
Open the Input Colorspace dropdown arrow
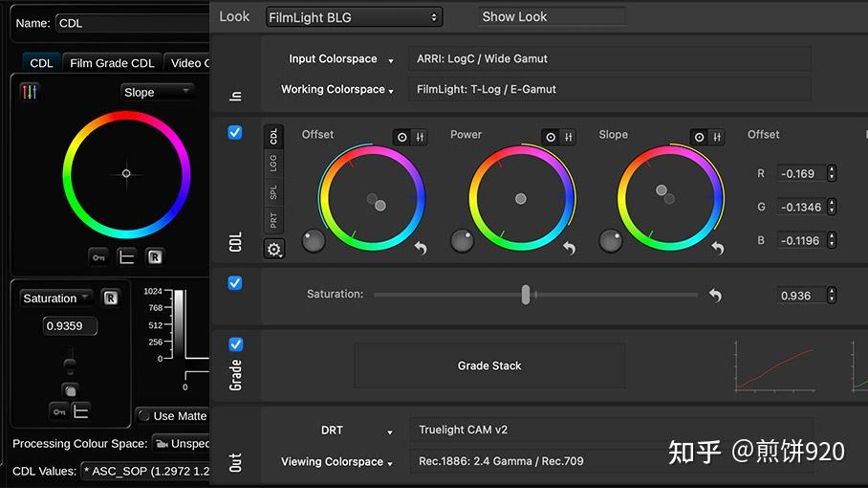[391, 60]
